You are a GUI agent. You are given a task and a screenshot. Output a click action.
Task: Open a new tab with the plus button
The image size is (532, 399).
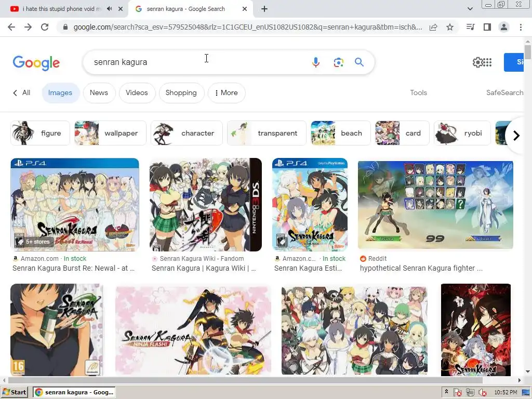point(264,9)
